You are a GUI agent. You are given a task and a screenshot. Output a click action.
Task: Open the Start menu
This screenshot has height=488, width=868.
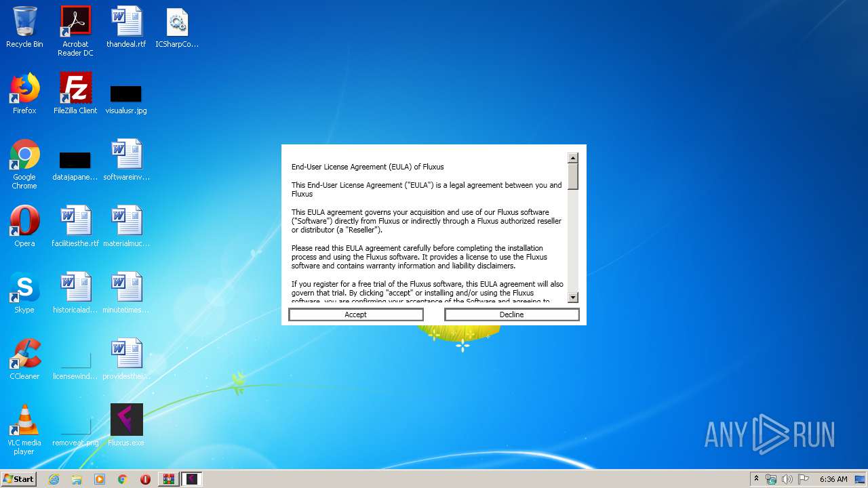click(18, 479)
